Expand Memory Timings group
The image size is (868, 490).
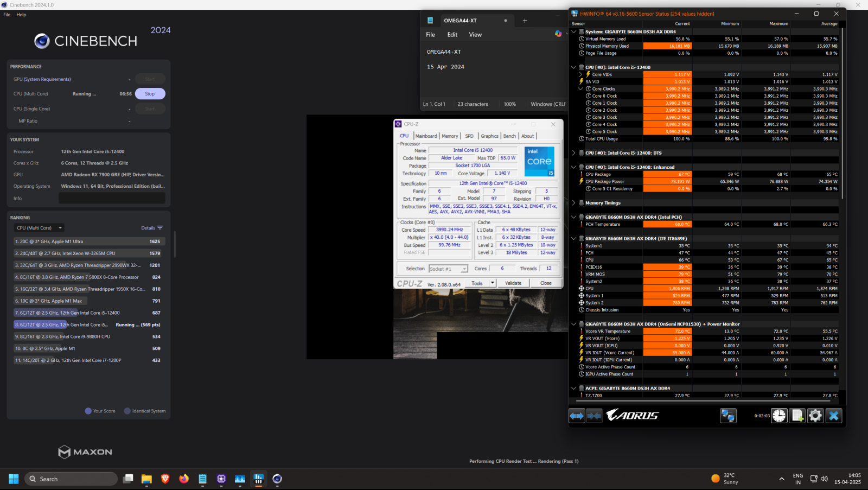pos(574,203)
